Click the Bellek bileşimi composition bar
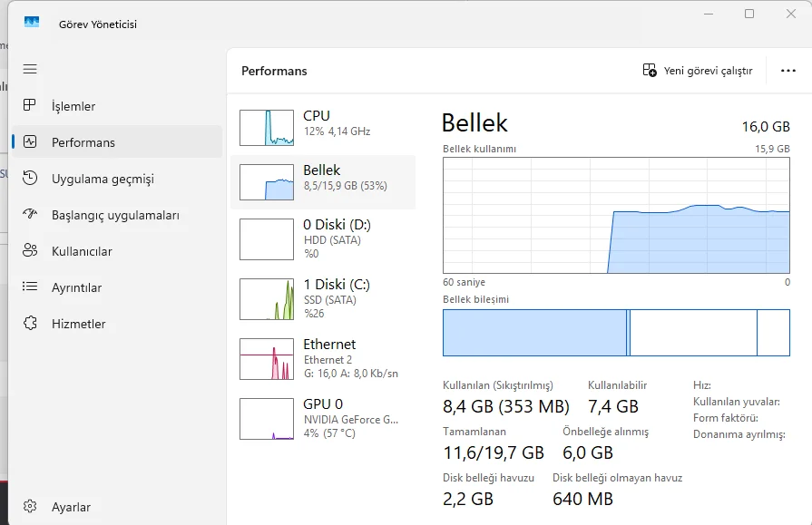The width and height of the screenshot is (812, 525). click(x=616, y=333)
